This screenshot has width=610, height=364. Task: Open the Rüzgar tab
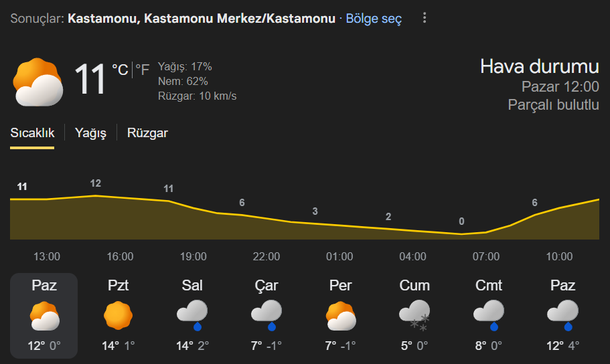click(147, 132)
